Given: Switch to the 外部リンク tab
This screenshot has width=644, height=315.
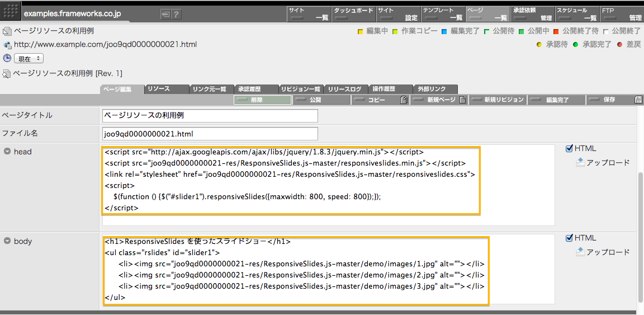Looking at the screenshot, I should coord(434,89).
